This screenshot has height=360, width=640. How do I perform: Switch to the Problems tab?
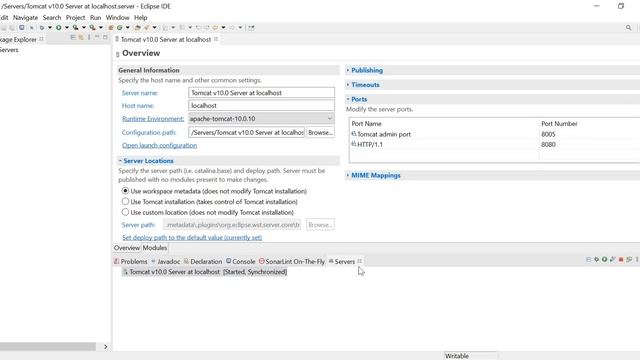pos(131,261)
